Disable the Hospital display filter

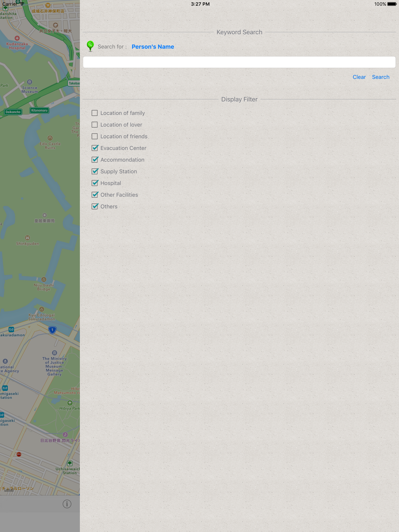pyautogui.click(x=94, y=183)
